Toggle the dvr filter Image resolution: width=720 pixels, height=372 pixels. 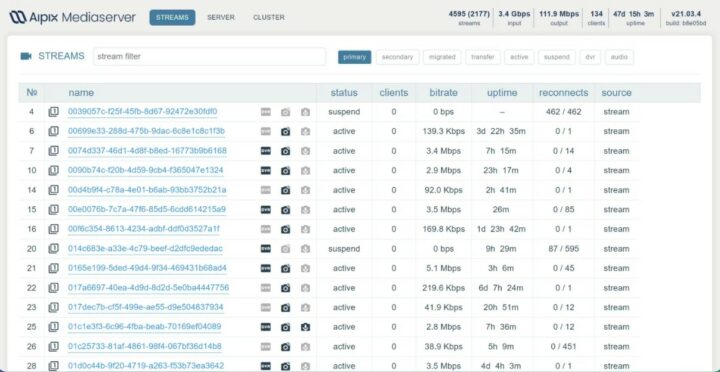[x=590, y=57]
